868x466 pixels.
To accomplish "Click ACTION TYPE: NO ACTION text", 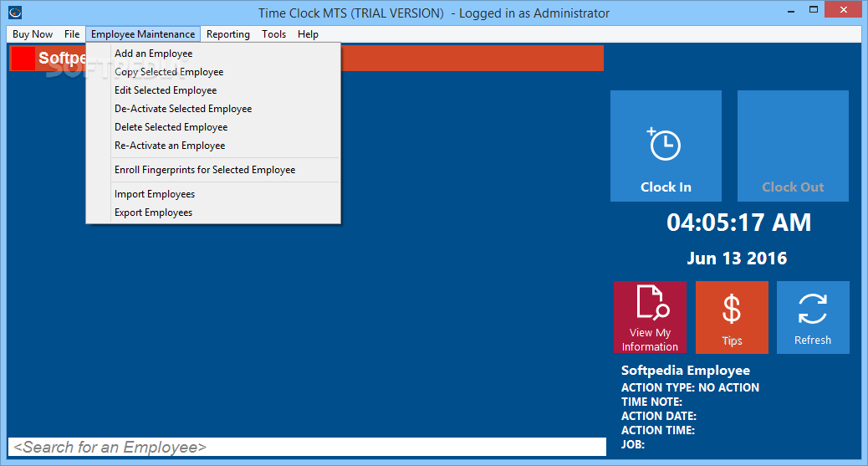I will [x=690, y=388].
